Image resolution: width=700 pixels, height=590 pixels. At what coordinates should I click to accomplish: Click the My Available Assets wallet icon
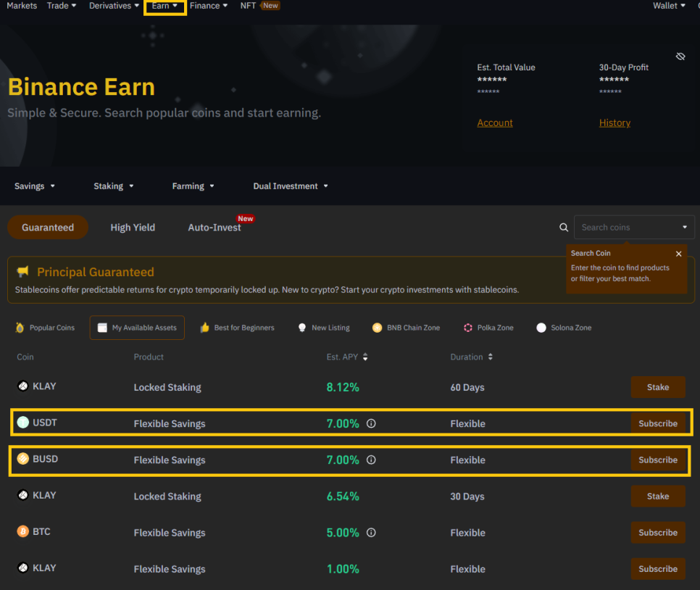[102, 328]
